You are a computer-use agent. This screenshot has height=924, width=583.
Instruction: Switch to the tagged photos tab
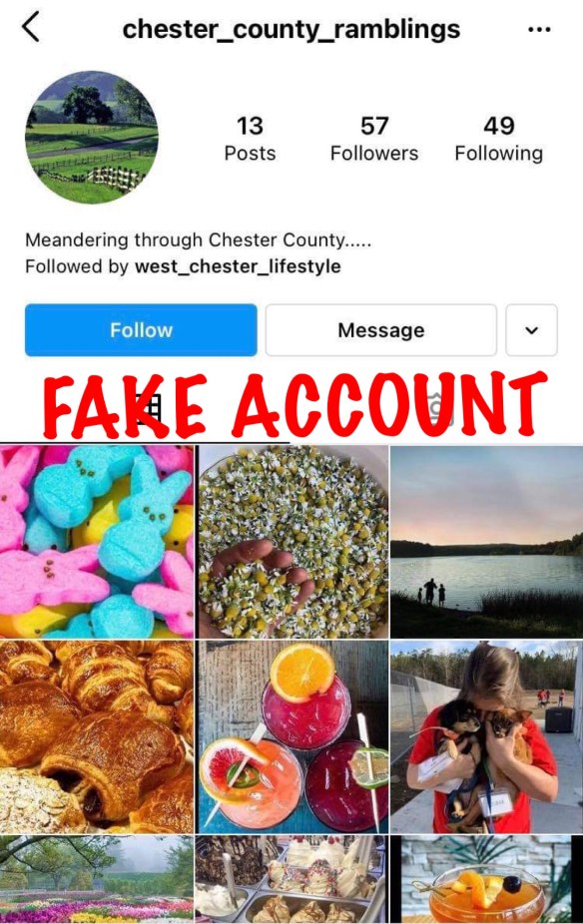tap(437, 408)
